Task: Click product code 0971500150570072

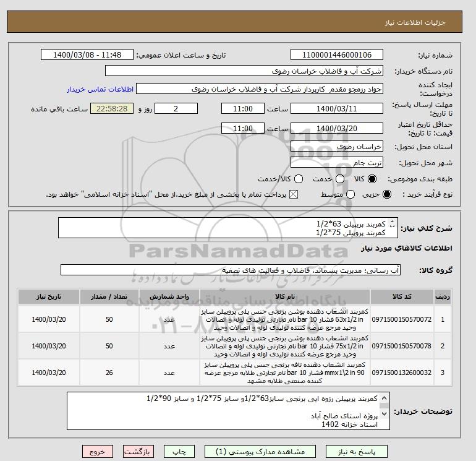Action: (402, 319)
